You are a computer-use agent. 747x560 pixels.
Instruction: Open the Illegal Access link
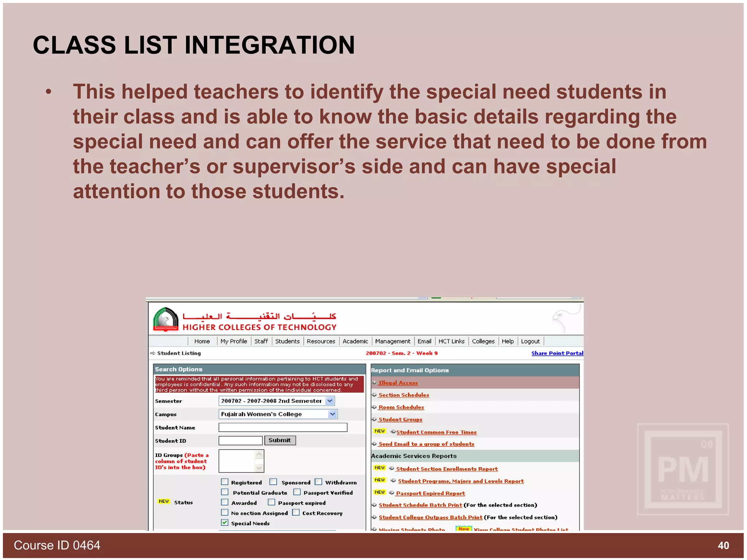(x=398, y=383)
